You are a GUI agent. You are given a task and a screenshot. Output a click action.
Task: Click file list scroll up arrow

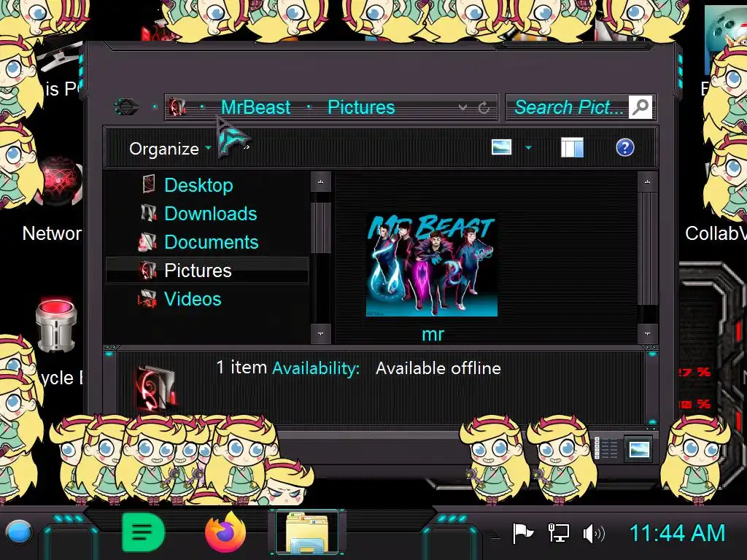pyautogui.click(x=648, y=182)
